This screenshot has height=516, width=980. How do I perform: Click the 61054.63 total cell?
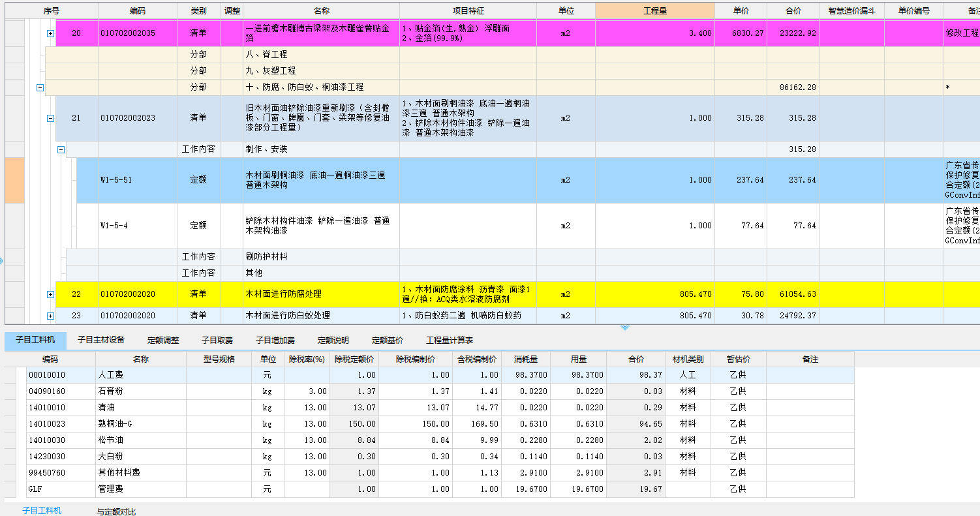(793, 295)
